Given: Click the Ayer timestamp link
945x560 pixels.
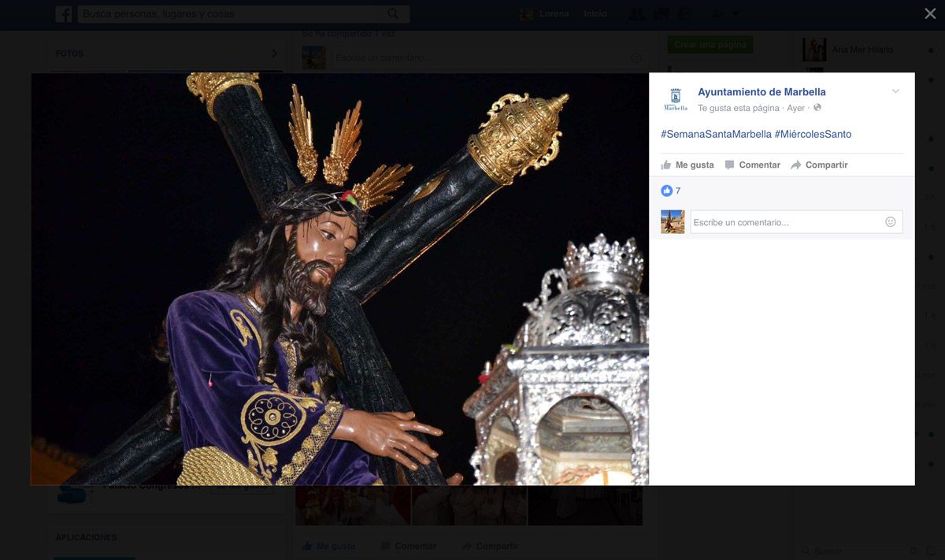Looking at the screenshot, I should (795, 108).
